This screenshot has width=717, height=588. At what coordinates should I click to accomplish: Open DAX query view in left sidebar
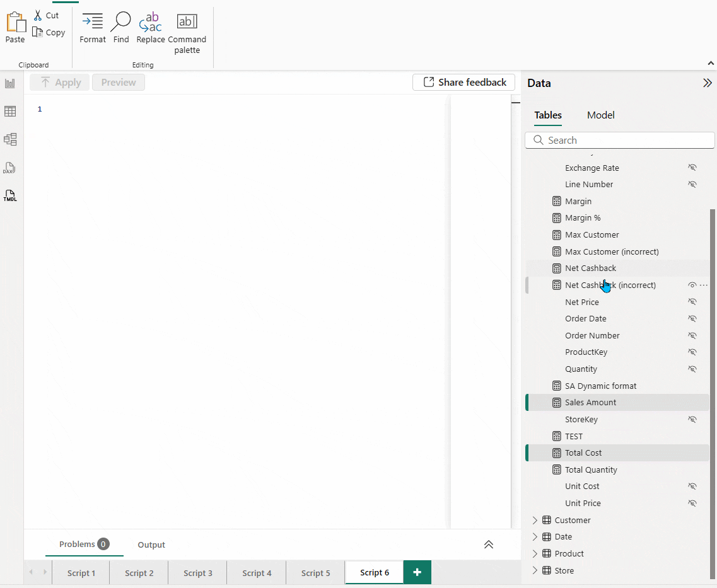point(10,168)
